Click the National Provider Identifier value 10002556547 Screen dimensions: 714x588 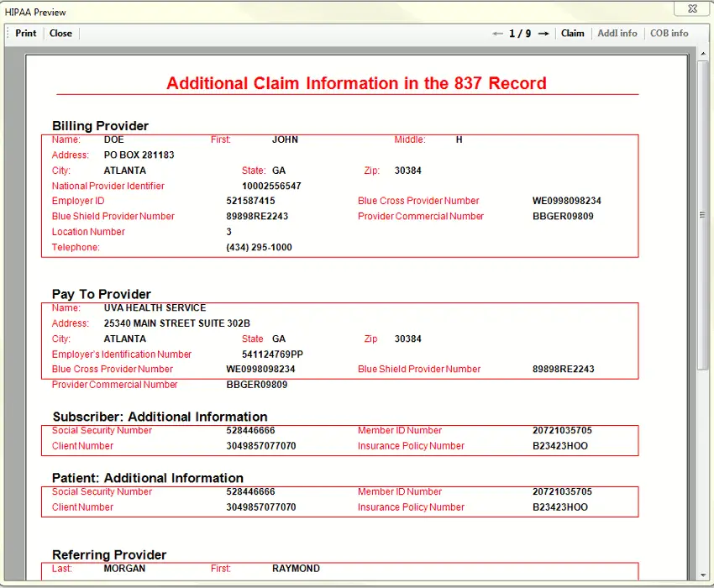tap(271, 186)
